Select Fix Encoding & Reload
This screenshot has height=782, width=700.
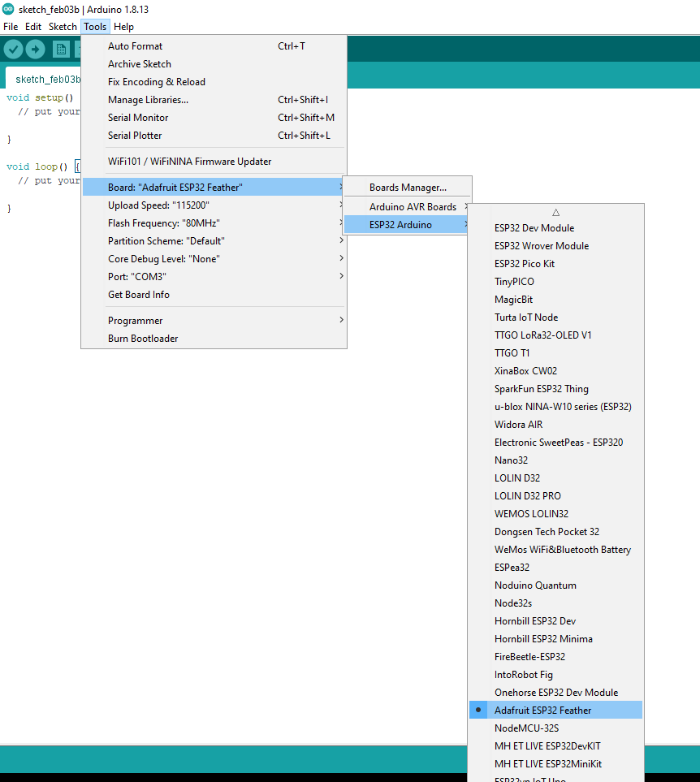pyautogui.click(x=214, y=82)
